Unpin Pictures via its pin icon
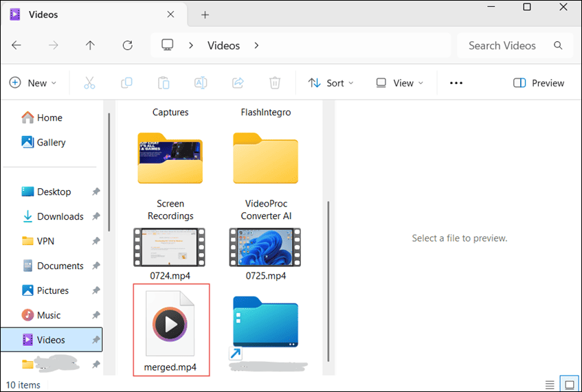 click(96, 290)
